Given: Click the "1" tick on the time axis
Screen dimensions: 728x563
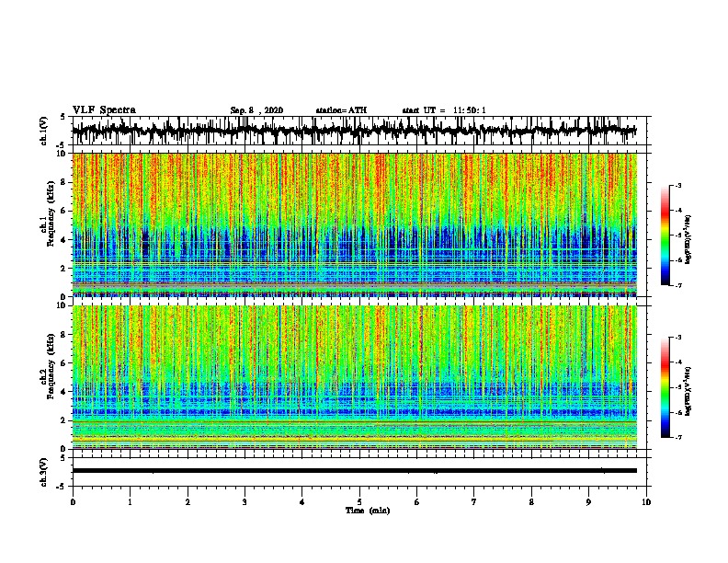Looking at the screenshot, I should [130, 502].
